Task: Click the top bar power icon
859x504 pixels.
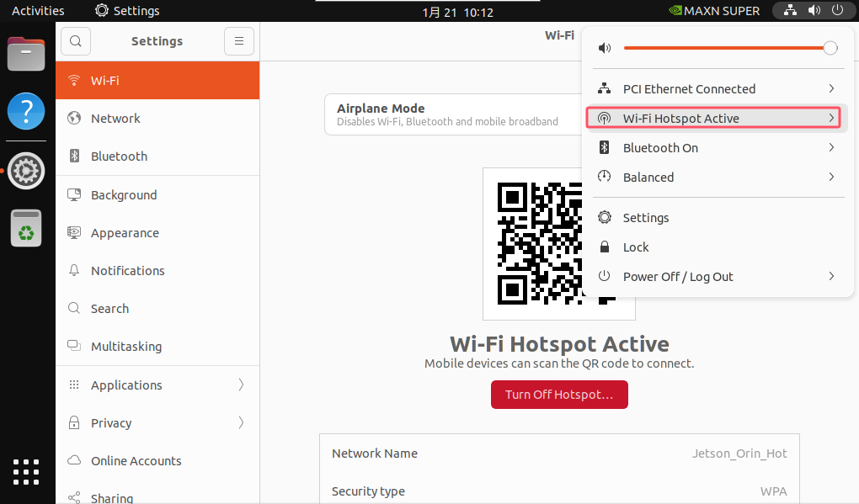Action: [x=837, y=10]
